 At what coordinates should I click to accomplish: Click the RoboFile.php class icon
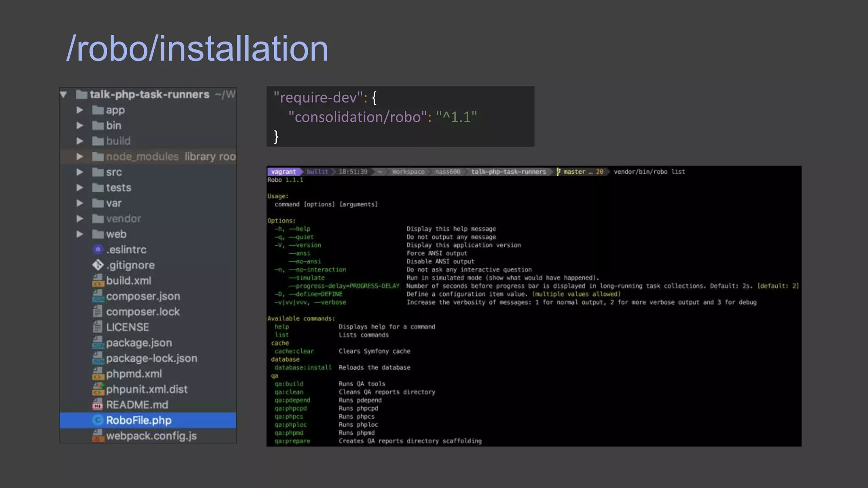(x=98, y=420)
